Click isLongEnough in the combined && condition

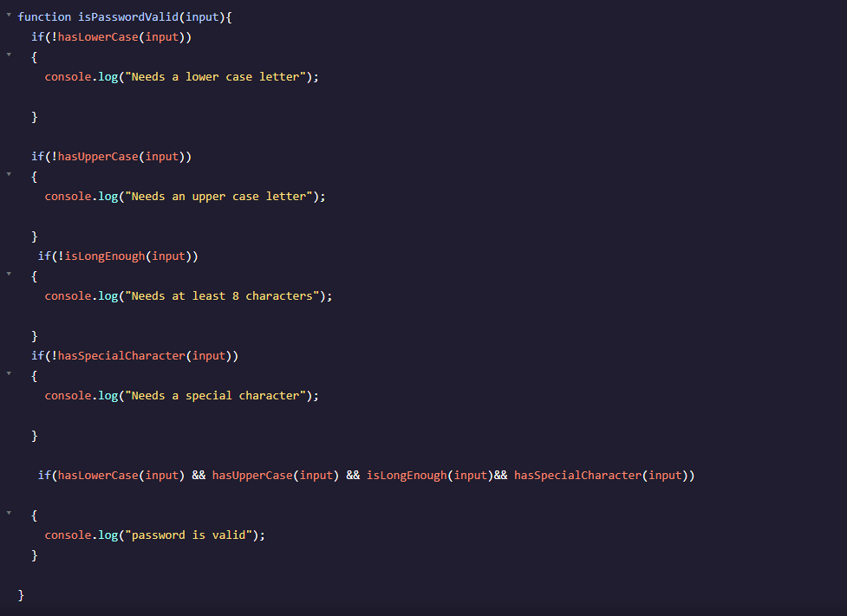(407, 475)
